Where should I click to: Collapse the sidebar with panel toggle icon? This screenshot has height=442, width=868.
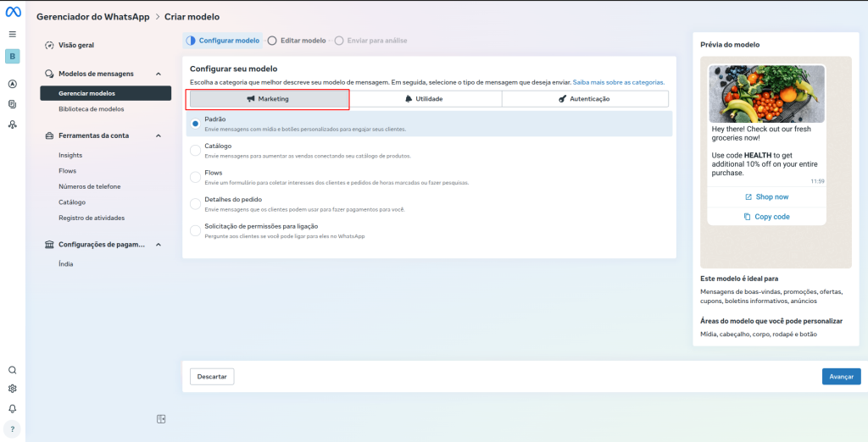pos(161,418)
